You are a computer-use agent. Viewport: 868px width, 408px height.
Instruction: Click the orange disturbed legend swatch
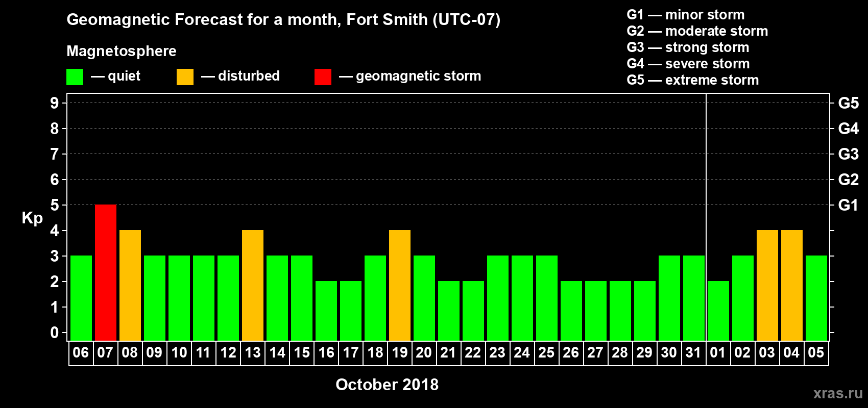coord(185,77)
